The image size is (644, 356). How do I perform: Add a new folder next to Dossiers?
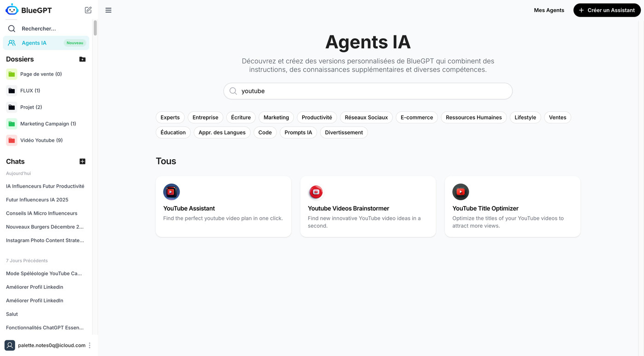coord(82,59)
